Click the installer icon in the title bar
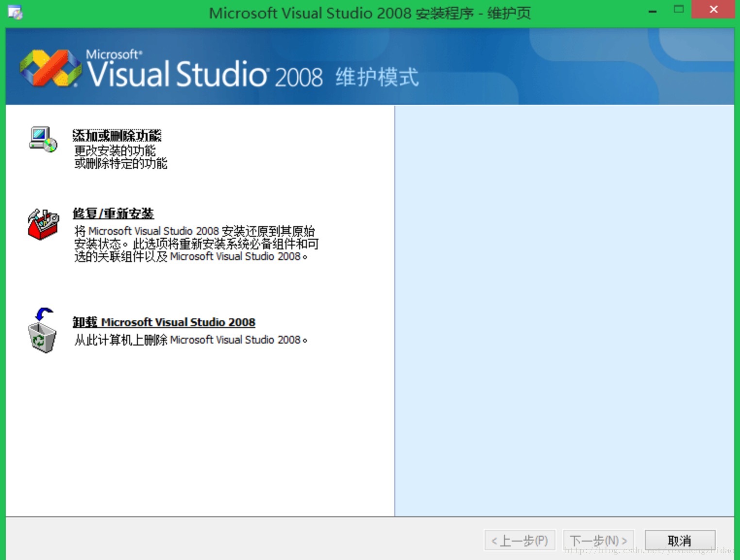The height and width of the screenshot is (560, 740). [x=15, y=12]
